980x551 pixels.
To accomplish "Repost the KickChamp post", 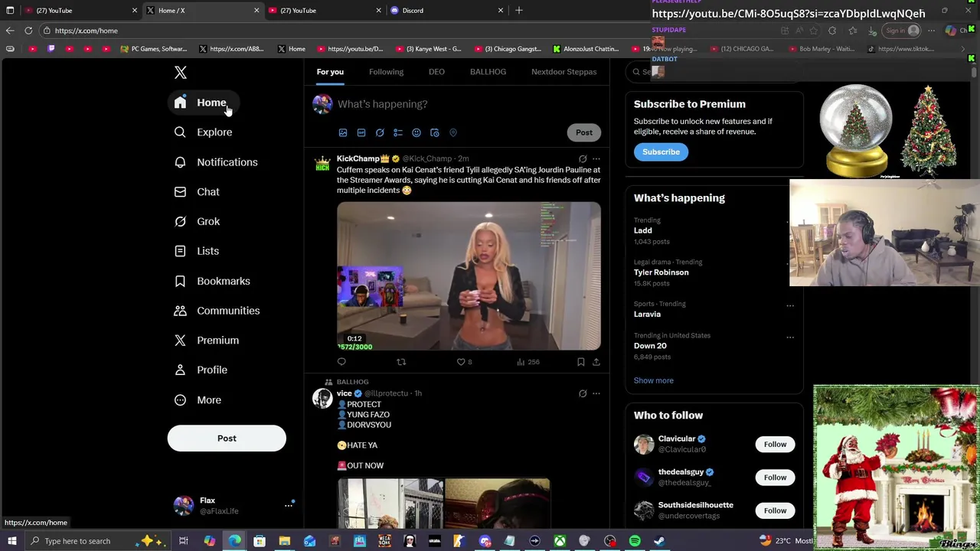I will 401,362.
